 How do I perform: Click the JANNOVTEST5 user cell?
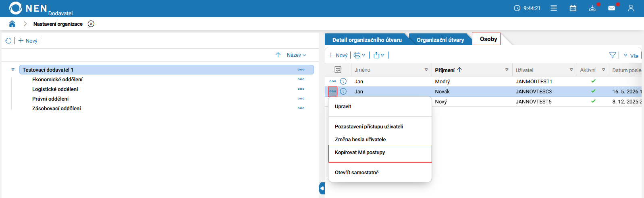534,101
